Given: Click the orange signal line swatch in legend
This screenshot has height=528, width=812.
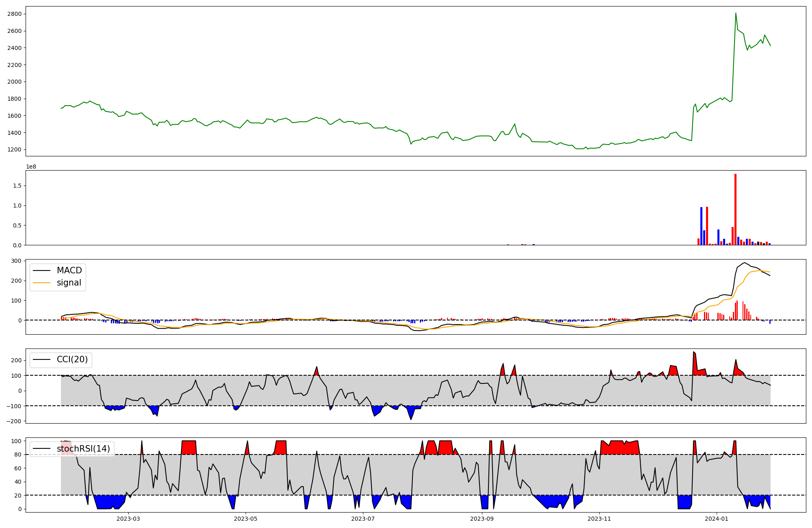Looking at the screenshot, I should 41,283.
